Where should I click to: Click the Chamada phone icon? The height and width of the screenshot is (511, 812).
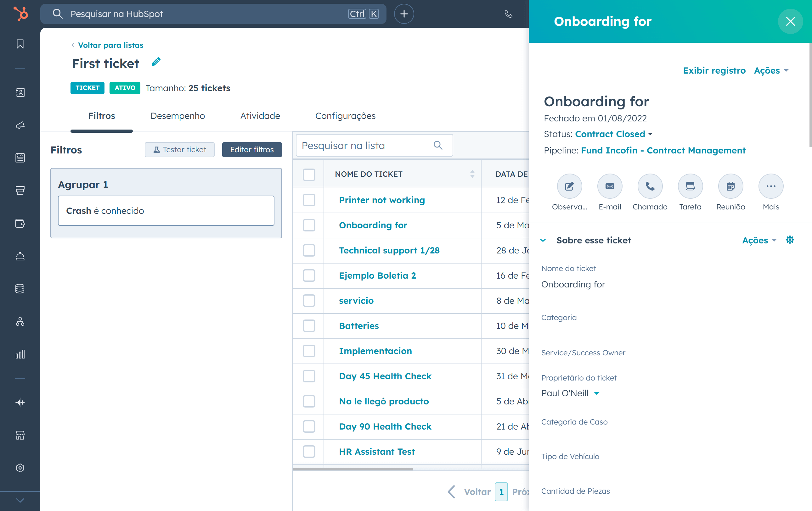tap(650, 186)
